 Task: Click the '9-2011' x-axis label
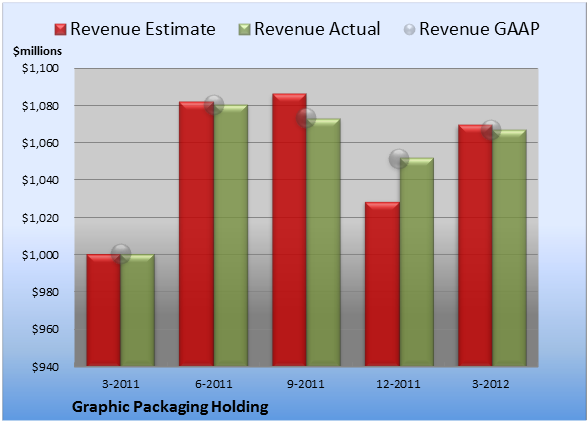coord(306,384)
